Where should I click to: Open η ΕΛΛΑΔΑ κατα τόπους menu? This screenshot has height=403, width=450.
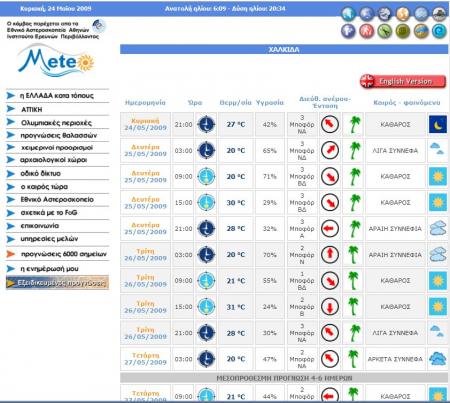point(57,96)
